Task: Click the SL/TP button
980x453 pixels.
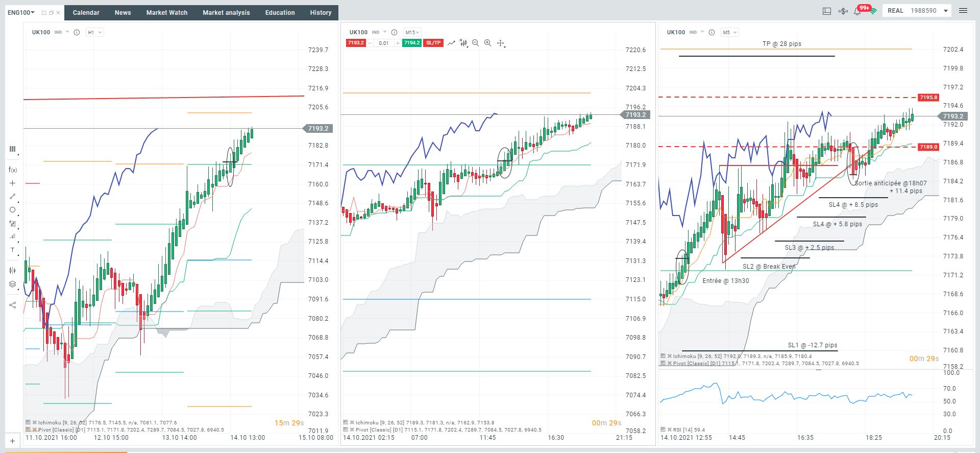Action: [x=433, y=43]
